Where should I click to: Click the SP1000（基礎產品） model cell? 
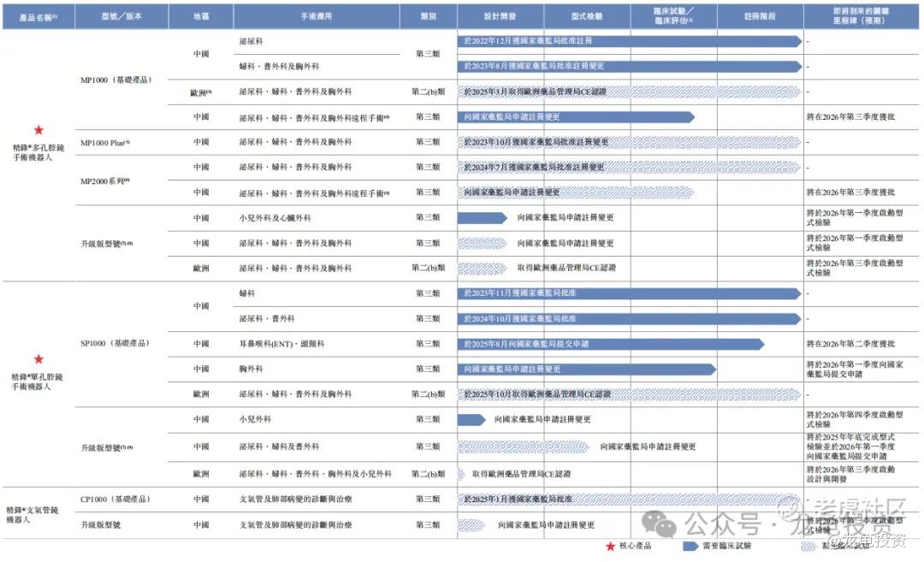(x=115, y=343)
